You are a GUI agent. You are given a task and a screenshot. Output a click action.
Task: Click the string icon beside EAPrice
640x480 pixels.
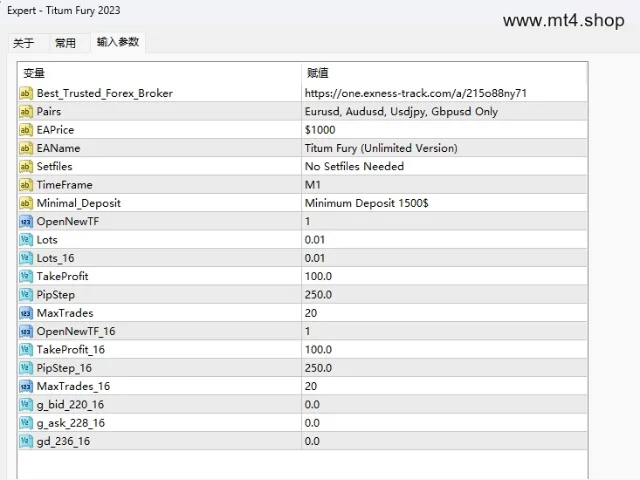tap(26, 130)
